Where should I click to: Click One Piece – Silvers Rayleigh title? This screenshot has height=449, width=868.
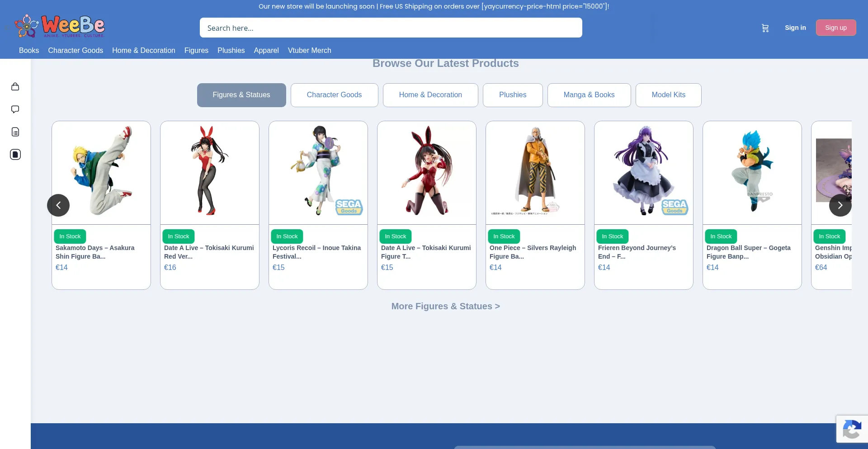click(533, 252)
